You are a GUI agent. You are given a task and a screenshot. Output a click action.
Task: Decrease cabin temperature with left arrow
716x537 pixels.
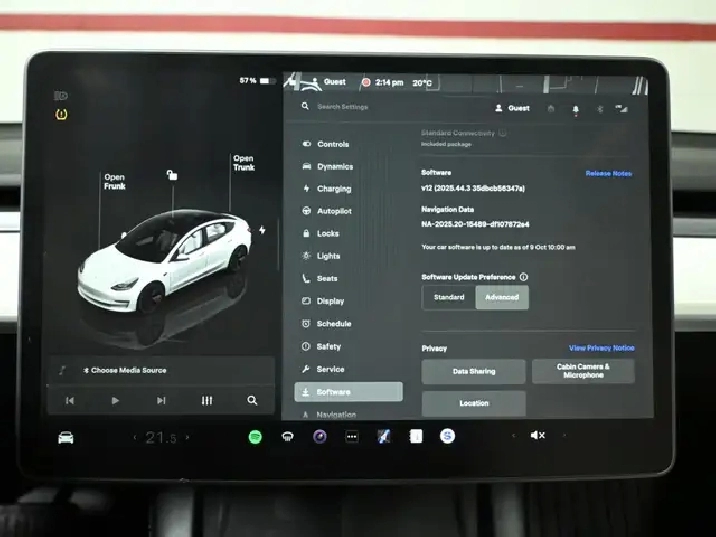pyautogui.click(x=135, y=437)
